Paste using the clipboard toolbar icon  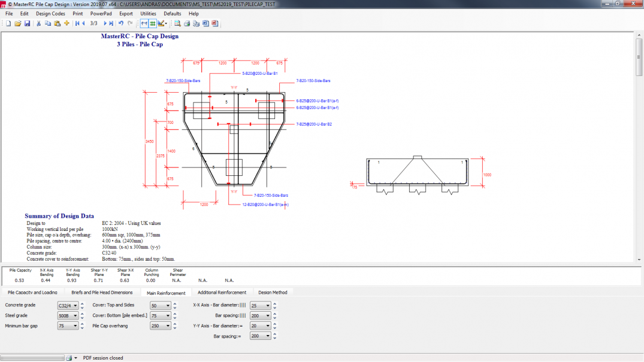[58, 23]
